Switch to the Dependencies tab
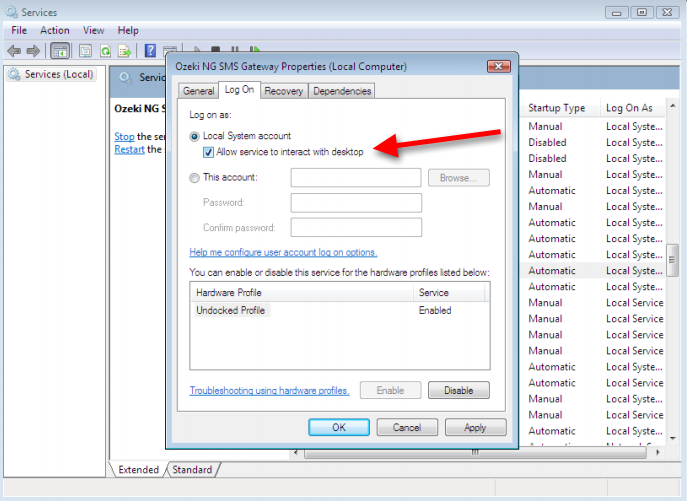Screen dimensions: 687x501 tap(342, 91)
